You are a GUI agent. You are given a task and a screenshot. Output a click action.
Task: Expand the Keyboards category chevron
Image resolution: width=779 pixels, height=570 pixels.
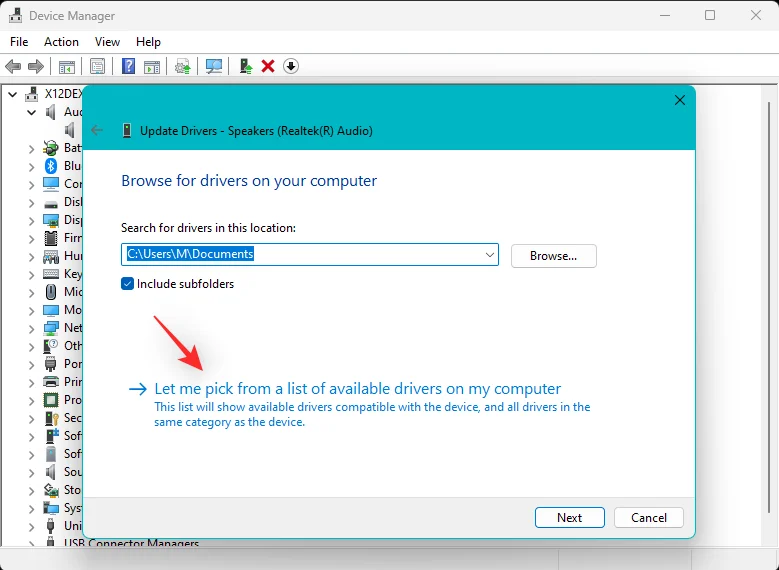[31, 274]
